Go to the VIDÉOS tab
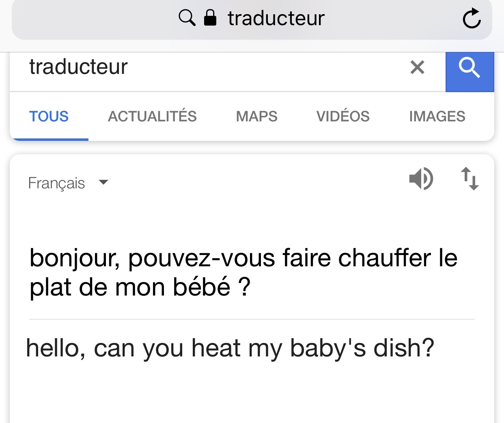504x423 pixels. 343,117
